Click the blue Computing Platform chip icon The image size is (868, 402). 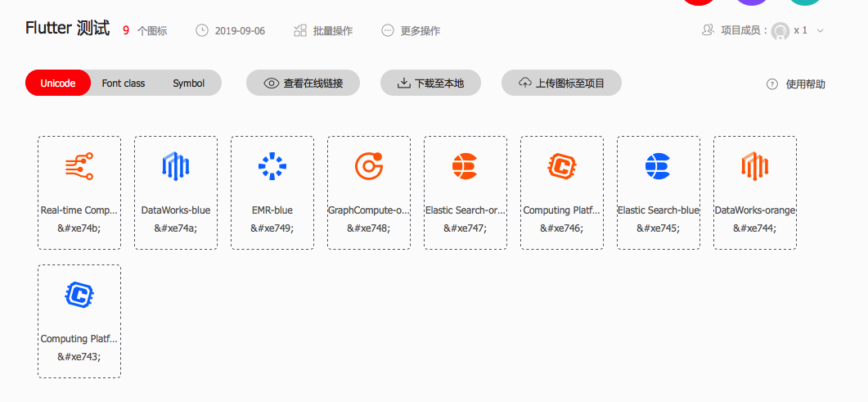pos(79,294)
